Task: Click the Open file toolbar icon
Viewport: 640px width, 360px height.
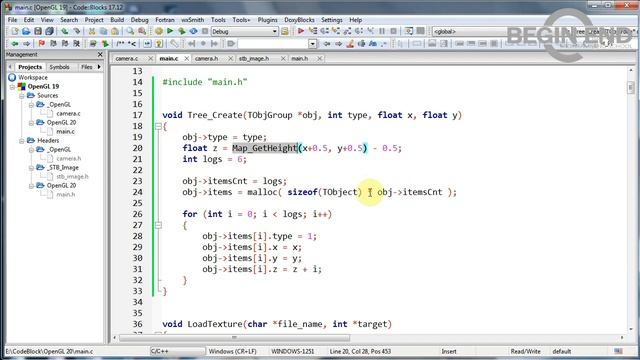Action: pyautogui.click(x=26, y=31)
